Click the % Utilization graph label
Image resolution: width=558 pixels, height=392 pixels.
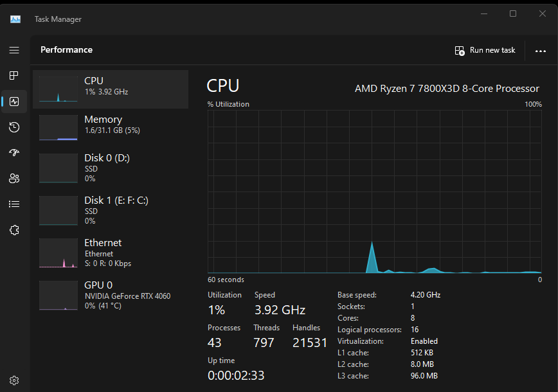click(x=228, y=104)
